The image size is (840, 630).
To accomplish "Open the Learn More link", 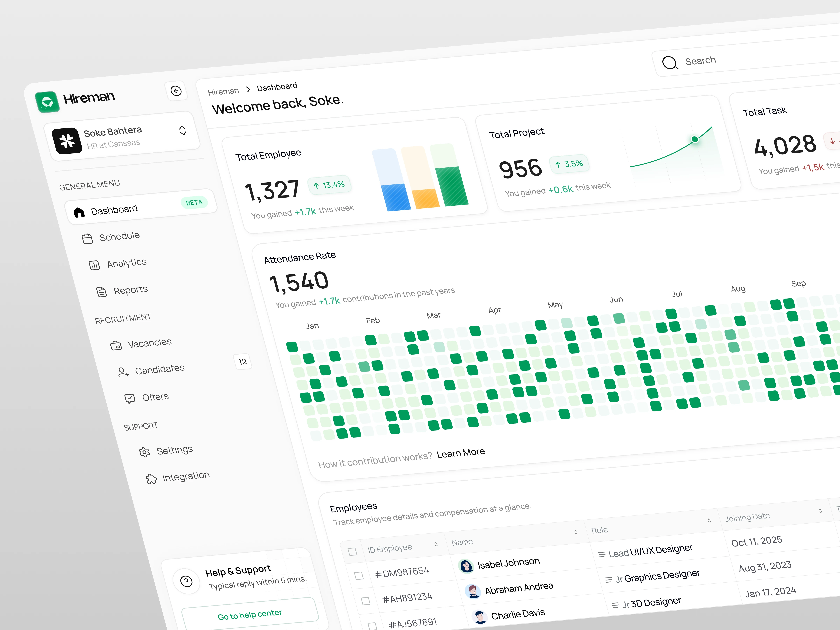I will click(461, 453).
